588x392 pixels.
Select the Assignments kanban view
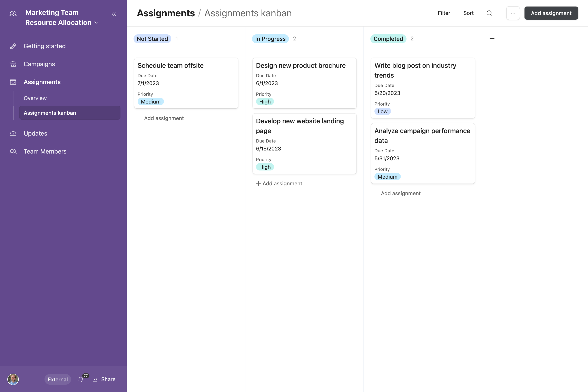click(50, 113)
